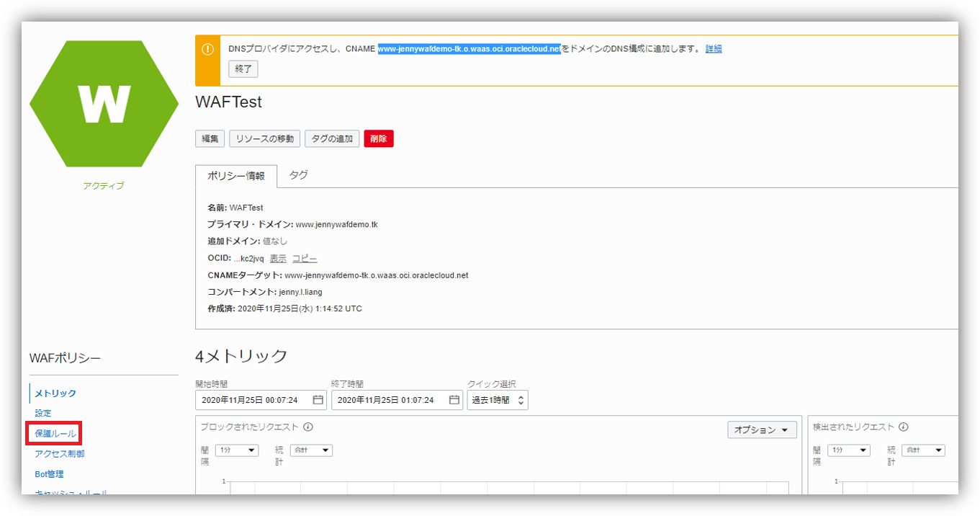This screenshot has height=516, width=980.
Task: Open the start time calendar picker
Action: coord(318,400)
